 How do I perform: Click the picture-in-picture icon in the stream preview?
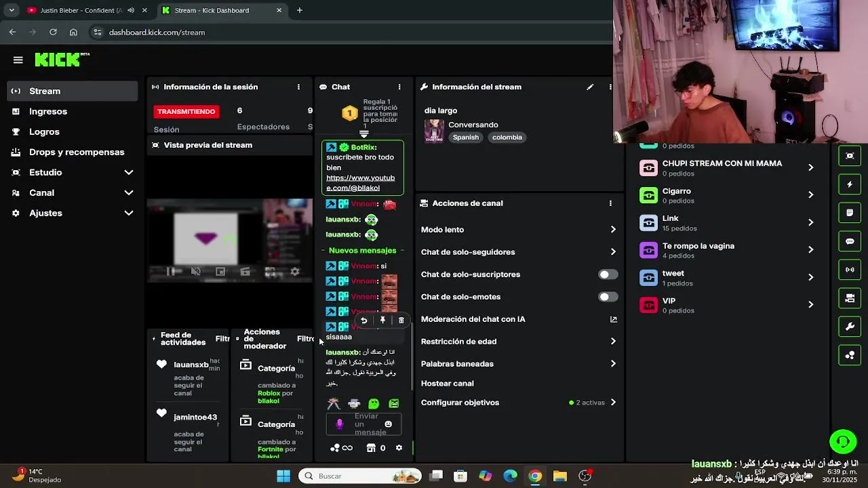point(220,272)
